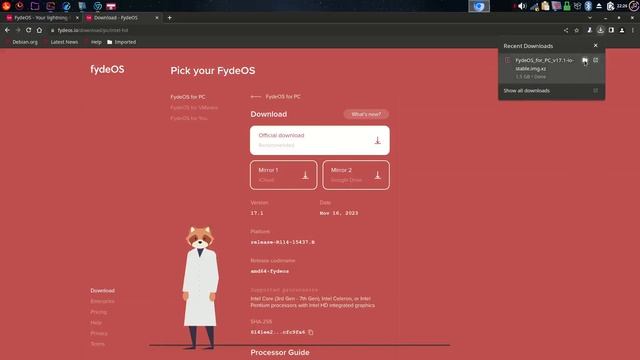Click the Terms footer link
The image size is (640, 360).
pos(98,344)
